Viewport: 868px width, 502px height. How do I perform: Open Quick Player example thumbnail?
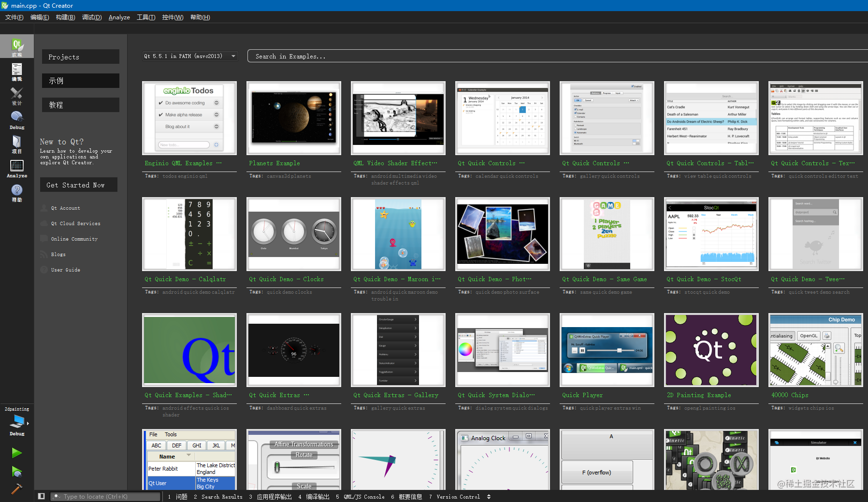(x=607, y=350)
